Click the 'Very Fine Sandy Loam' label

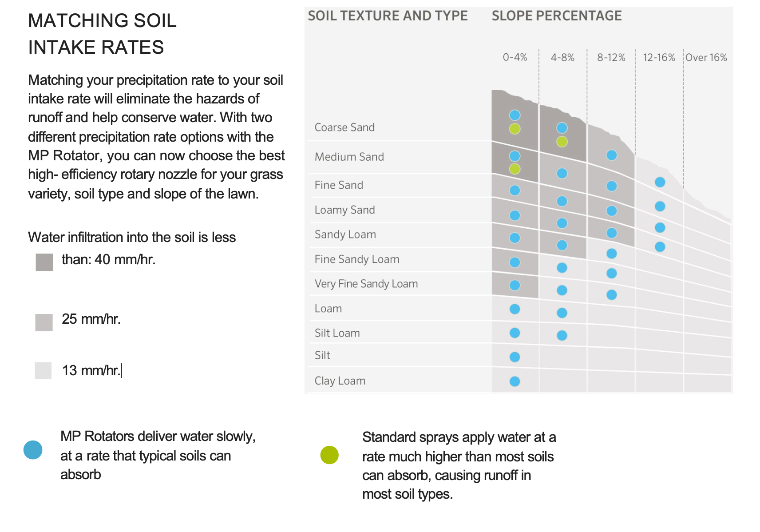click(366, 284)
